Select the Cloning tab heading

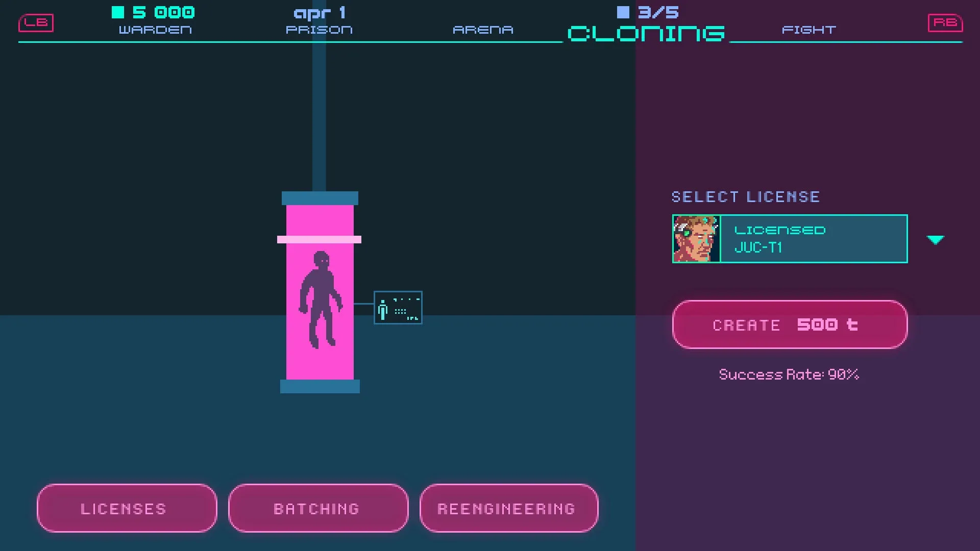(646, 34)
